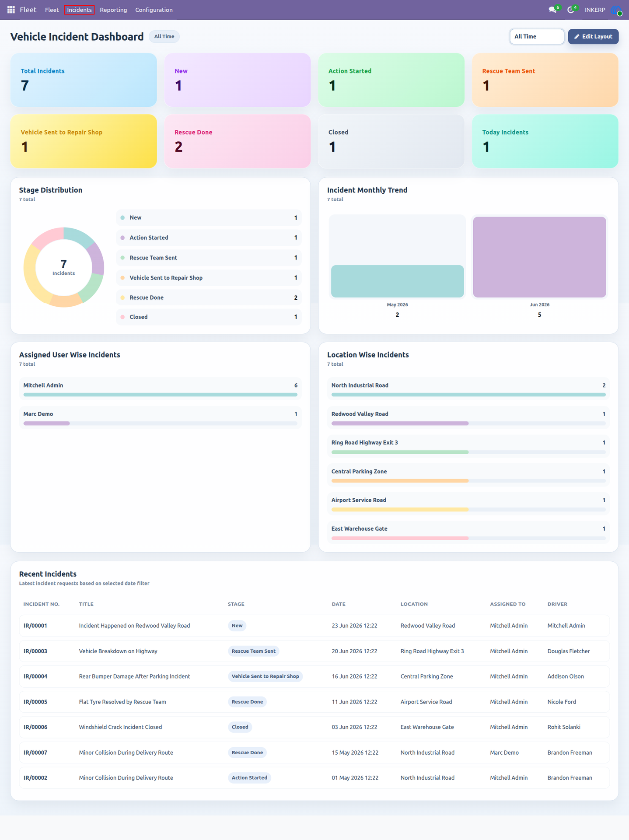The width and height of the screenshot is (629, 840).
Task: Click the user avatar icon
Action: 616,10
